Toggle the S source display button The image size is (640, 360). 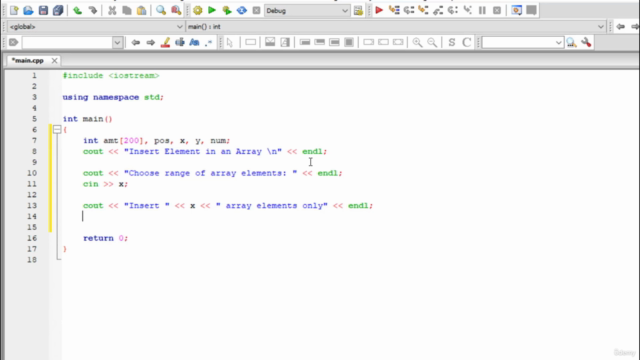[451, 42]
